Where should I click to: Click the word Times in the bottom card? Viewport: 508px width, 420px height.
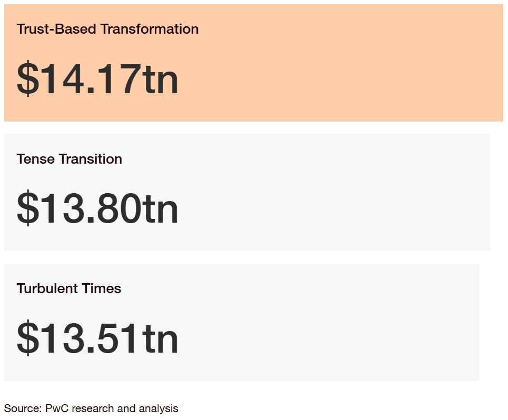pos(102,288)
